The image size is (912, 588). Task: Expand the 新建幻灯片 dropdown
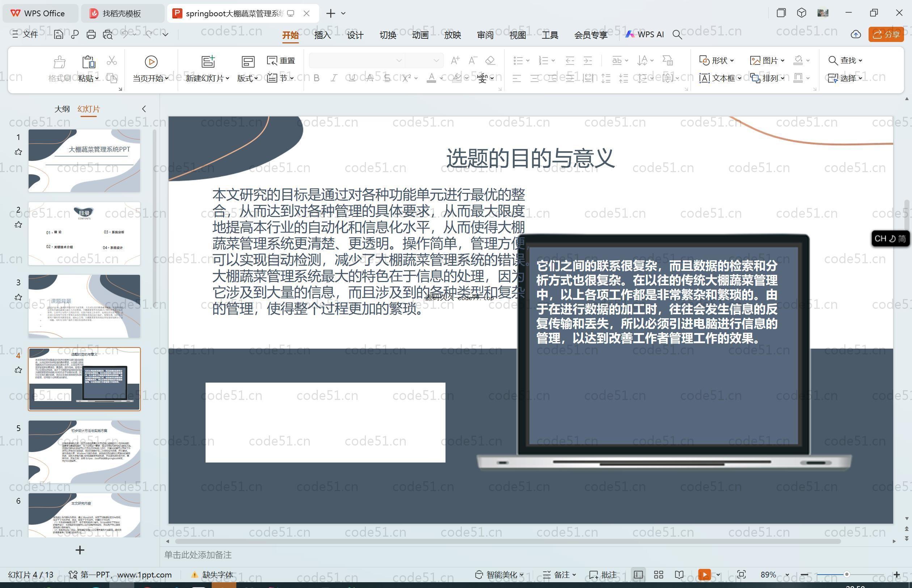(x=227, y=78)
